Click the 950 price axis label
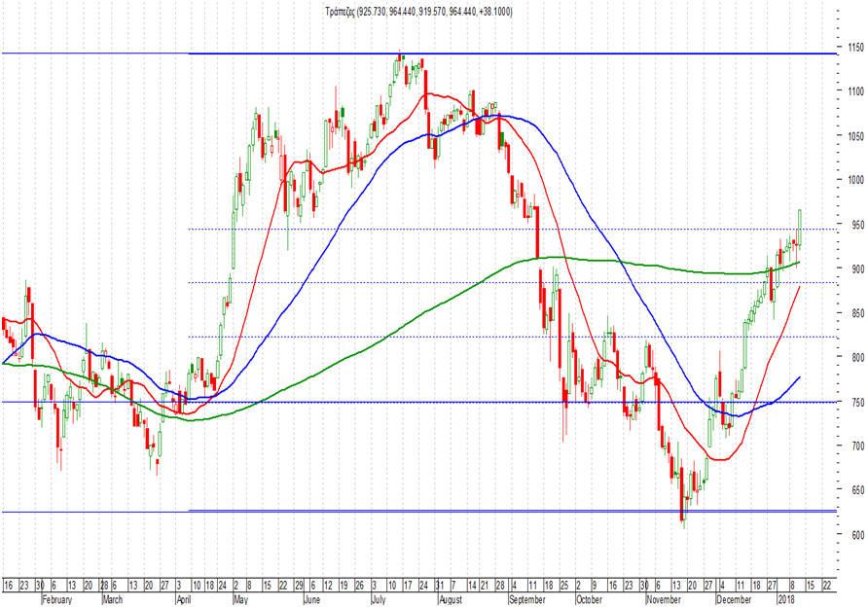The height and width of the screenshot is (607, 868). click(857, 225)
